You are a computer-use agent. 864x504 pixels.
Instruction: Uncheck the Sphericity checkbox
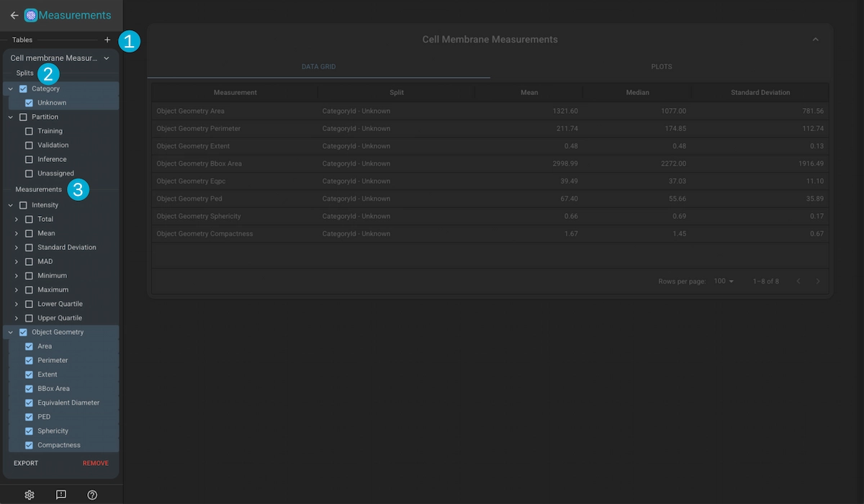click(x=29, y=431)
